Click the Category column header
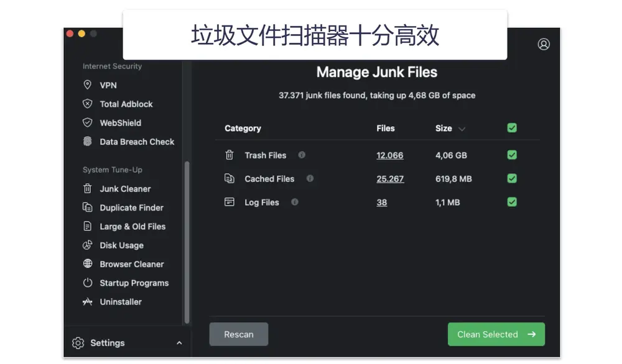The height and width of the screenshot is (364, 622). coord(243,129)
